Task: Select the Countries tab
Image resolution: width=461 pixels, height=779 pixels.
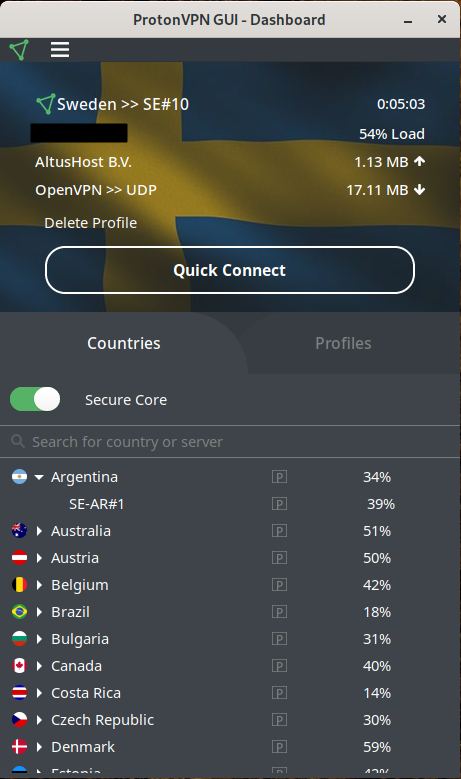Action: pyautogui.click(x=124, y=343)
